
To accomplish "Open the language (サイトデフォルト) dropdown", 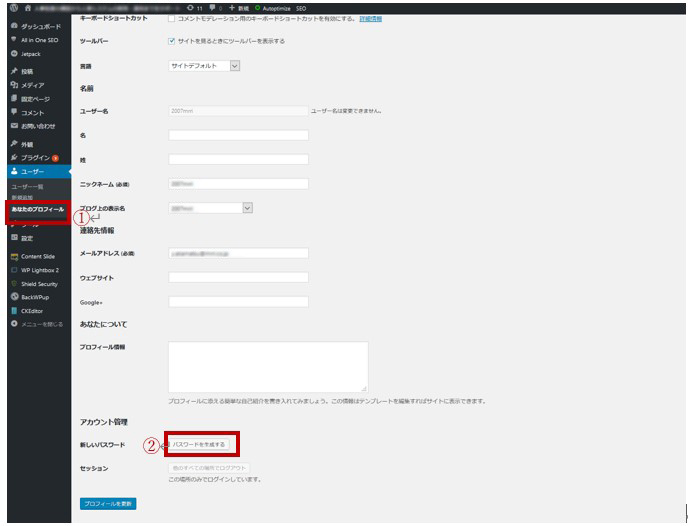I will click(205, 66).
